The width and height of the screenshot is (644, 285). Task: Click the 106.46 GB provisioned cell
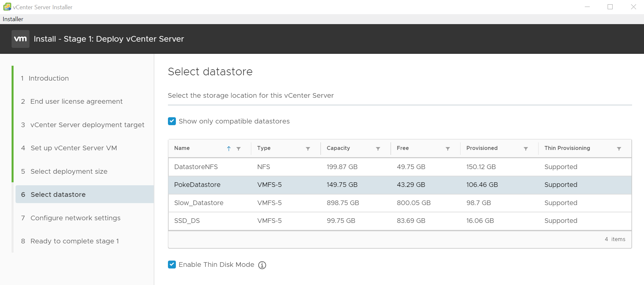click(482, 185)
